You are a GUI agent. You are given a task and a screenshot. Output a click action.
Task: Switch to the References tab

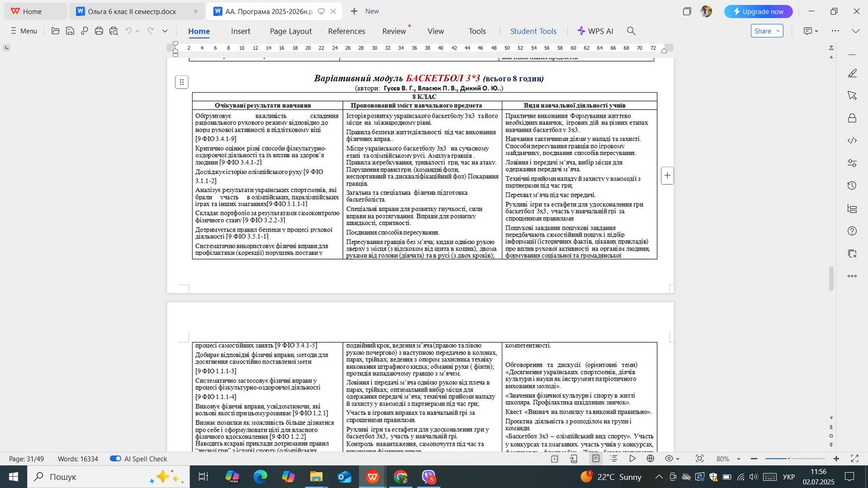tap(347, 31)
